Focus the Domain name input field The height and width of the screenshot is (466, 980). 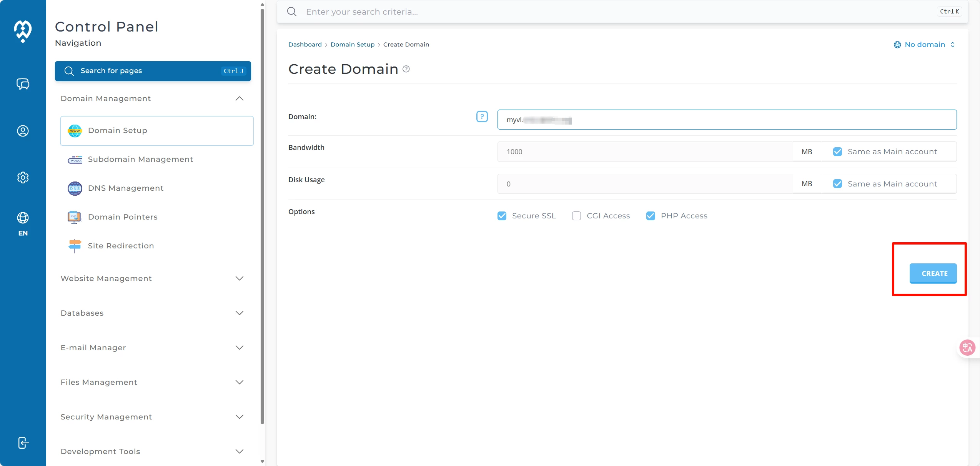(726, 120)
